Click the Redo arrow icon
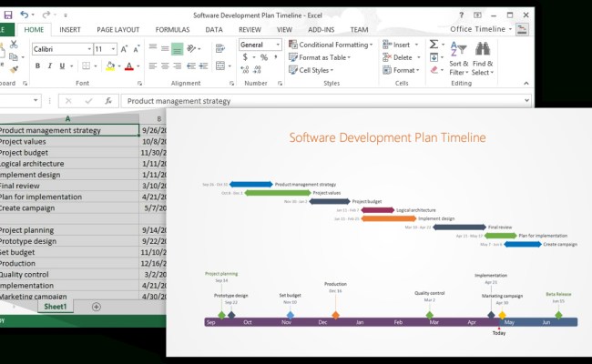Image resolution: width=592 pixels, height=364 pixels. point(46,15)
